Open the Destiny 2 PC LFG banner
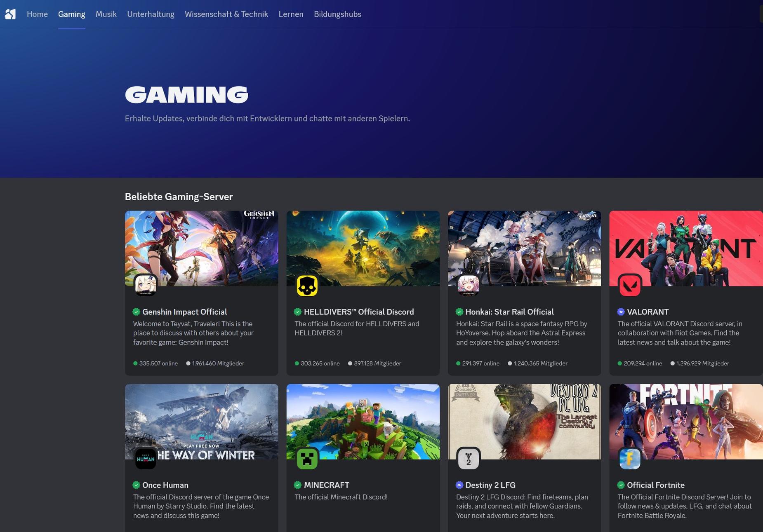 point(524,422)
